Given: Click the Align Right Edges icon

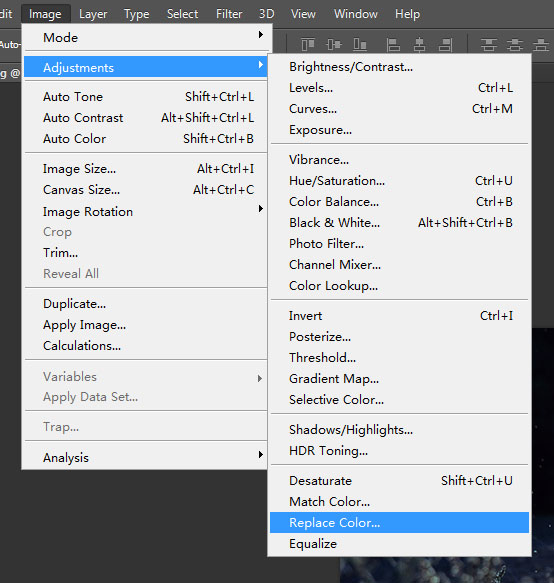Looking at the screenshot, I should tap(445, 45).
